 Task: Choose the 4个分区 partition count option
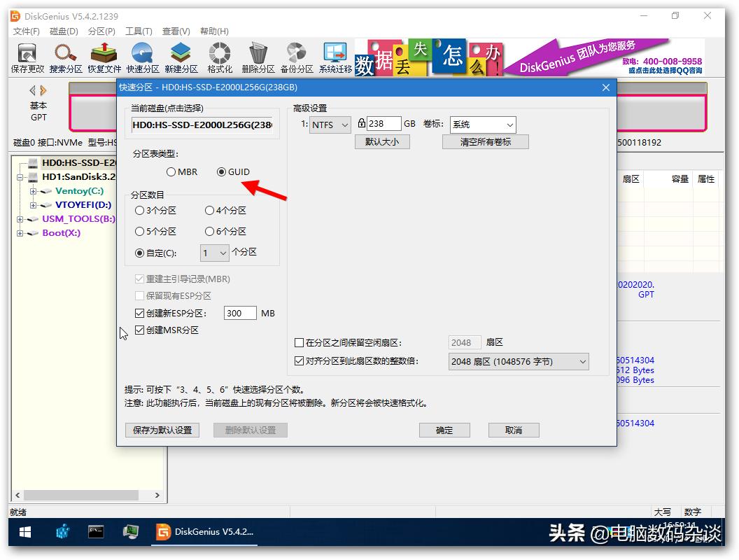tap(210, 210)
